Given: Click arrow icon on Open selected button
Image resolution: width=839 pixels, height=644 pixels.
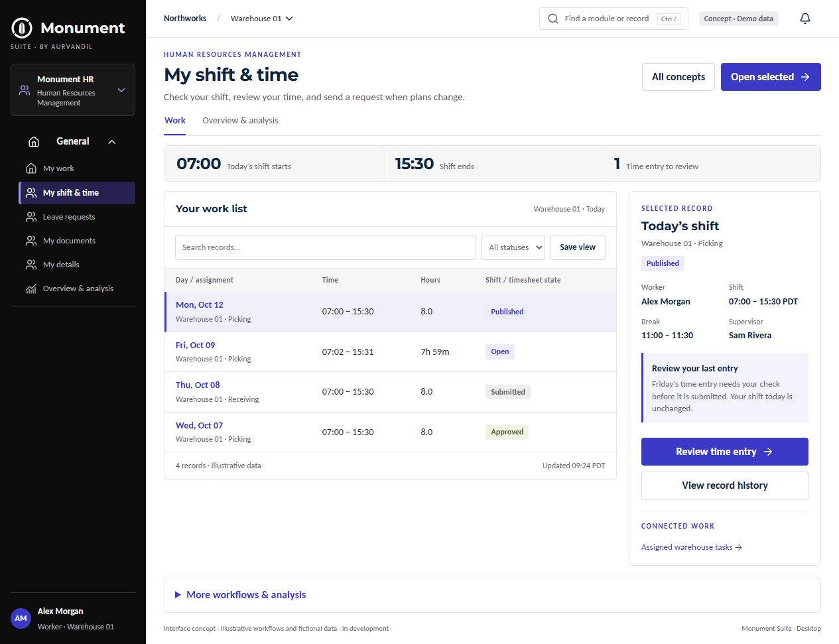Looking at the screenshot, I should point(805,77).
